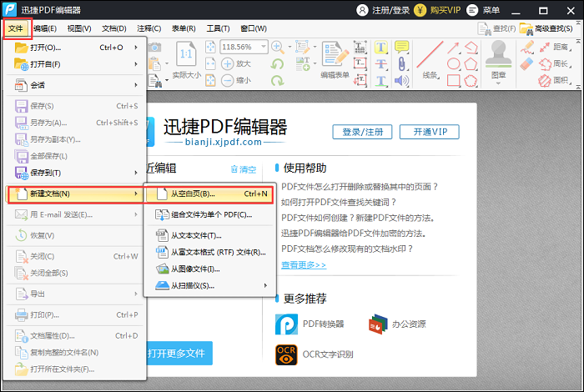Click the paperclip attachment icon
The height and width of the screenshot is (392, 584).
(401, 63)
